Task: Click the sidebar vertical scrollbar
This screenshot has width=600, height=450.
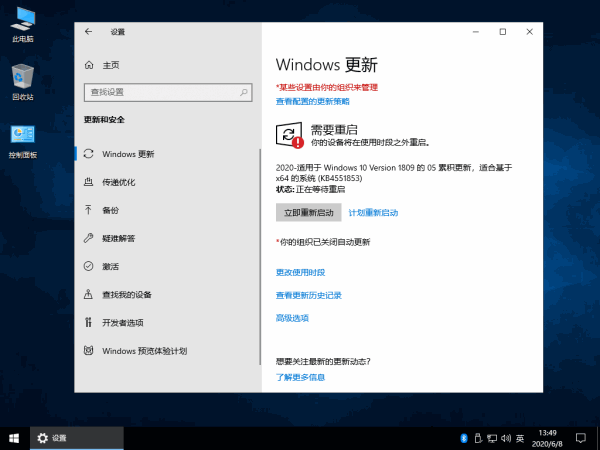Action: coord(260,256)
